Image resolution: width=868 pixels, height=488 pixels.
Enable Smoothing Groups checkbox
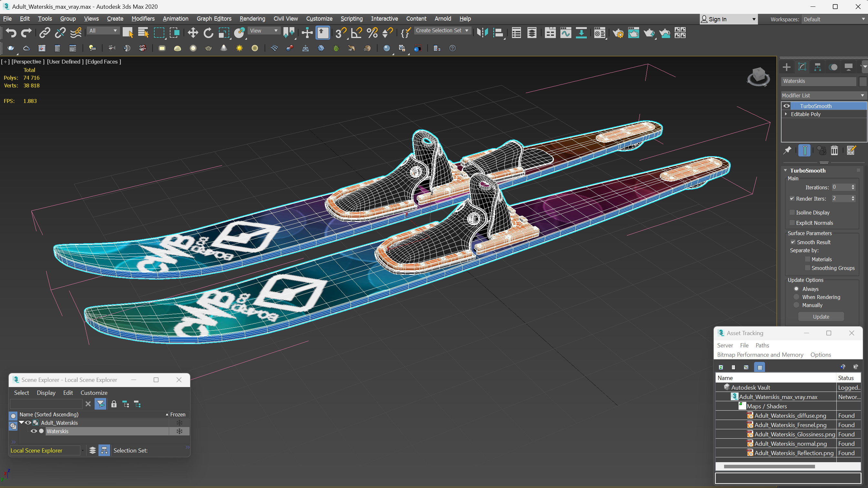(807, 268)
